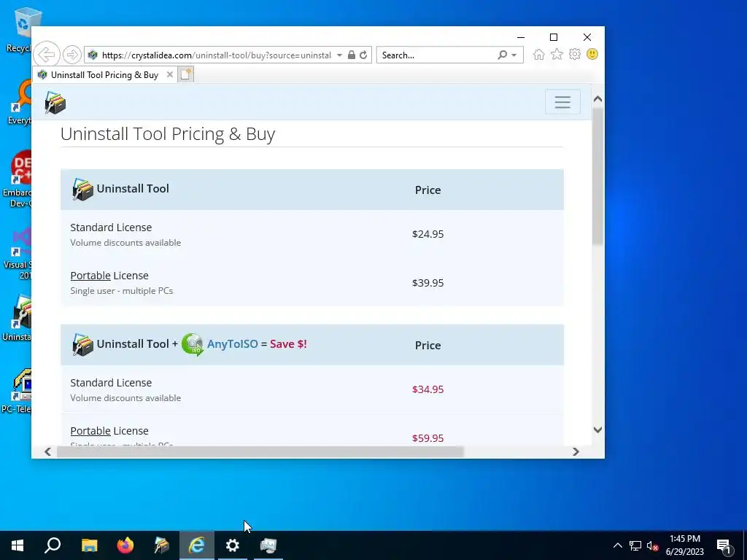This screenshot has height=560, width=747.
Task: Select the Uninstall Tool Pricing & Buy tab
Action: [104, 75]
